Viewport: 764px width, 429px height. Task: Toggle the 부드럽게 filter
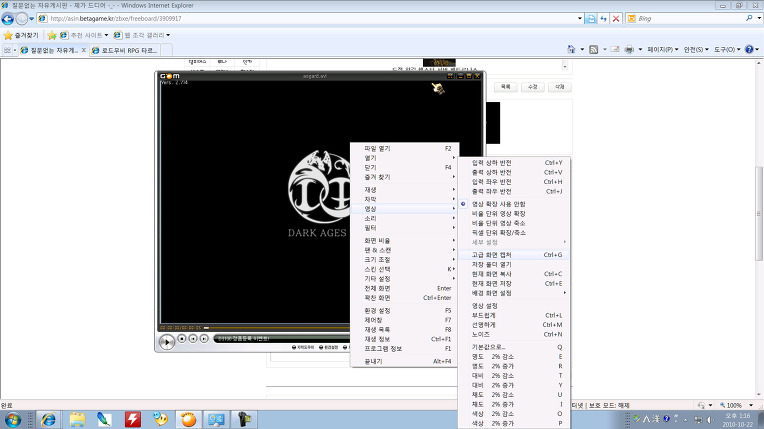(514, 315)
